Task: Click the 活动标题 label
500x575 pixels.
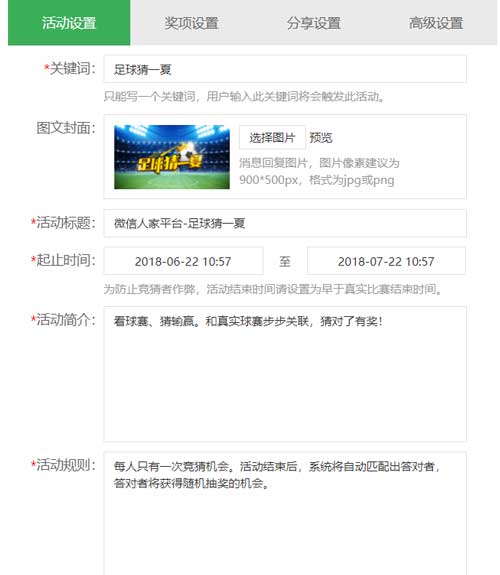Action: 63,223
